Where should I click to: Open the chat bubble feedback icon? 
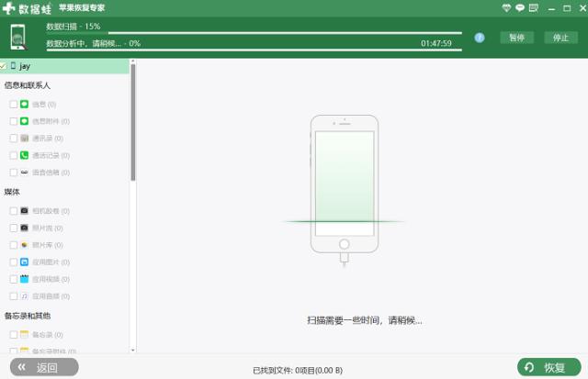coord(520,8)
